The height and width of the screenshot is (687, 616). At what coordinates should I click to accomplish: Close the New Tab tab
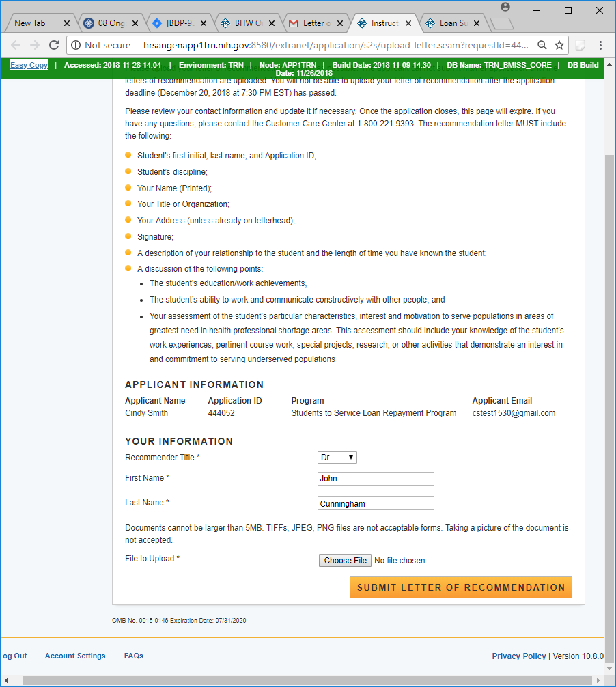click(67, 23)
